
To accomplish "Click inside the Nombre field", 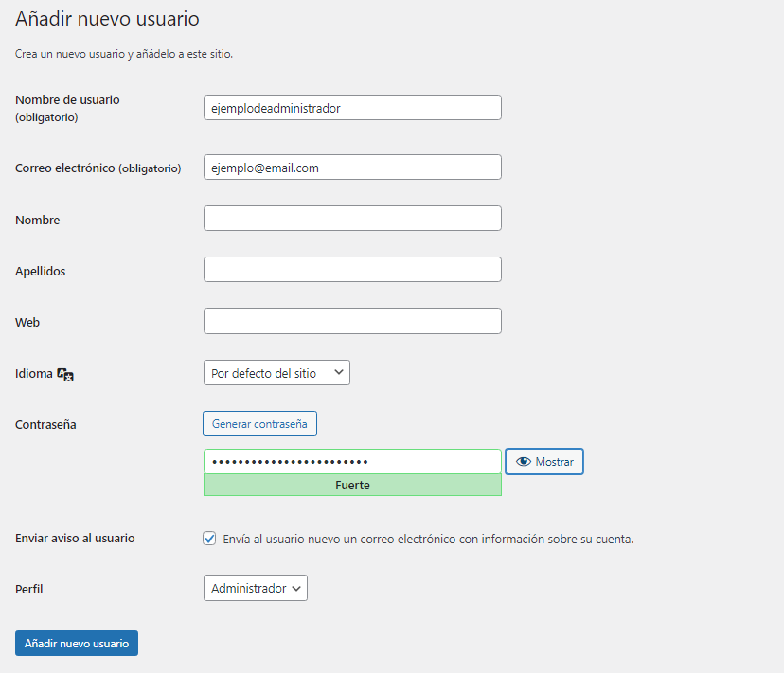I will pos(352,218).
